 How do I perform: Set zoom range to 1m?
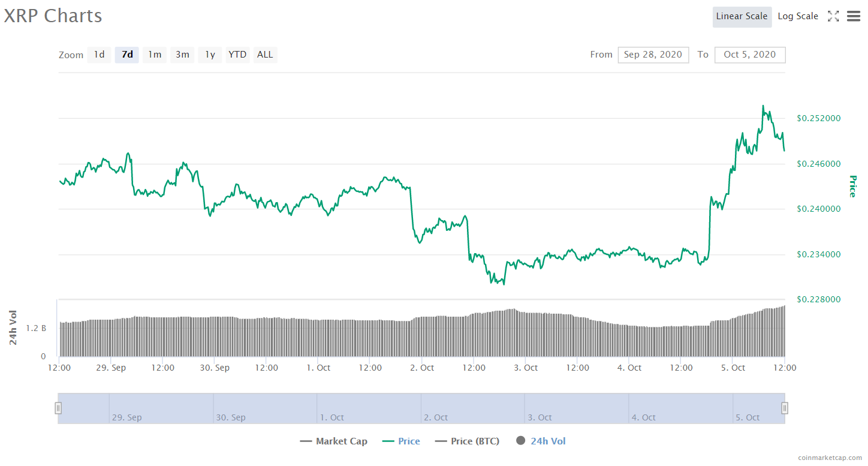(x=155, y=55)
